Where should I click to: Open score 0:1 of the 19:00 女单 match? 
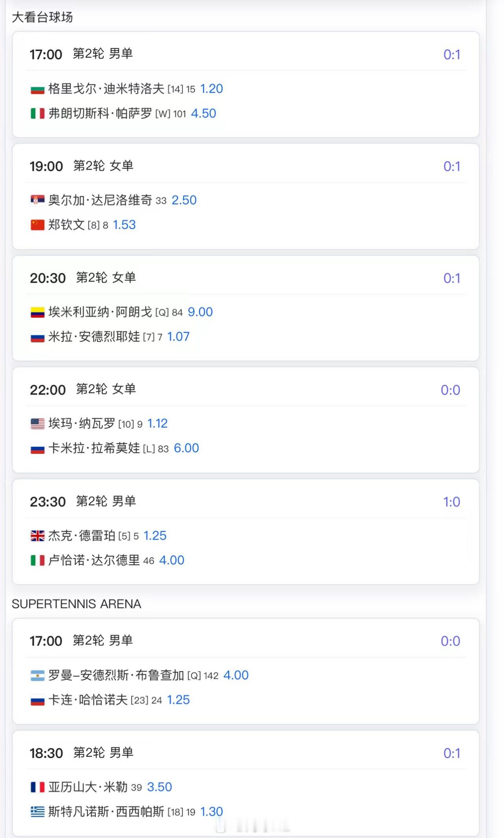(451, 167)
